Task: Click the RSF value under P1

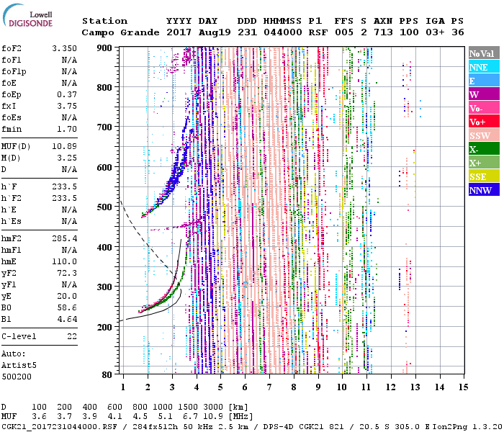Action: point(318,32)
